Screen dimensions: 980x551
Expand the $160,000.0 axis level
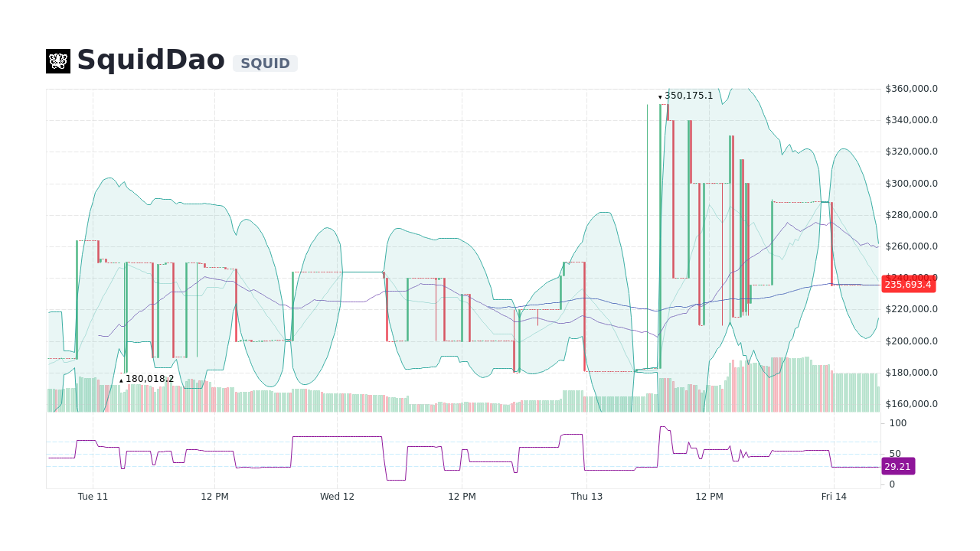(910, 403)
